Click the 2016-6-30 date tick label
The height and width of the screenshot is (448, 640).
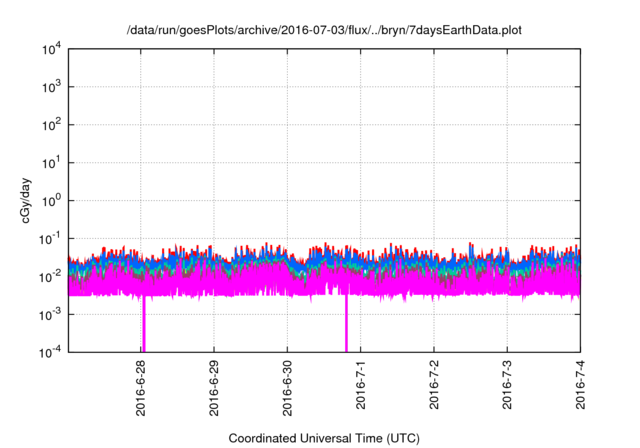click(x=287, y=388)
